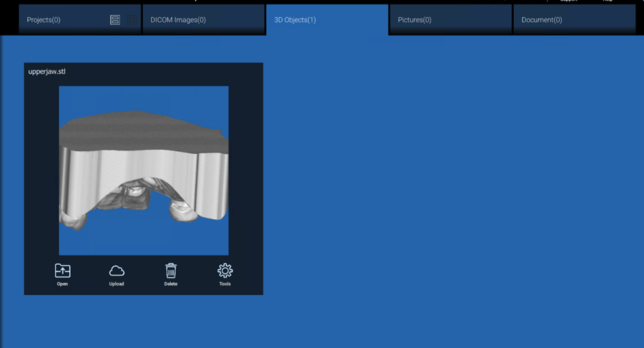Switch to list view in Projects tab
This screenshot has width=644, height=348.
pyautogui.click(x=115, y=20)
